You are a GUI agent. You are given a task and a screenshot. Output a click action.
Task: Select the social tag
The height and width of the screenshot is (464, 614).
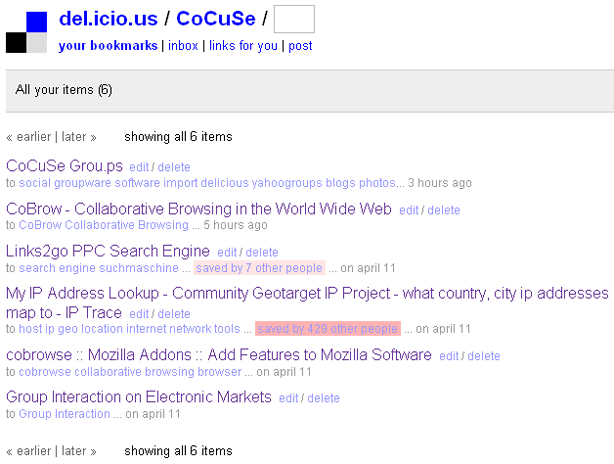35,183
